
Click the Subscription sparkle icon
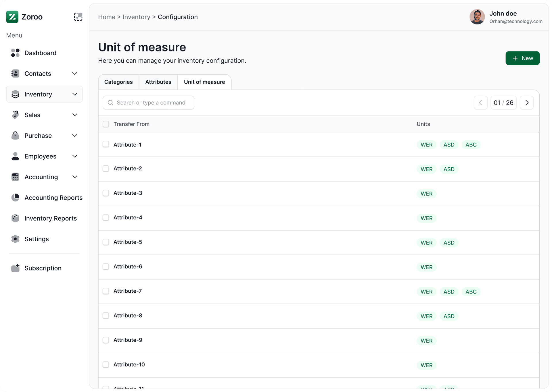tap(15, 268)
